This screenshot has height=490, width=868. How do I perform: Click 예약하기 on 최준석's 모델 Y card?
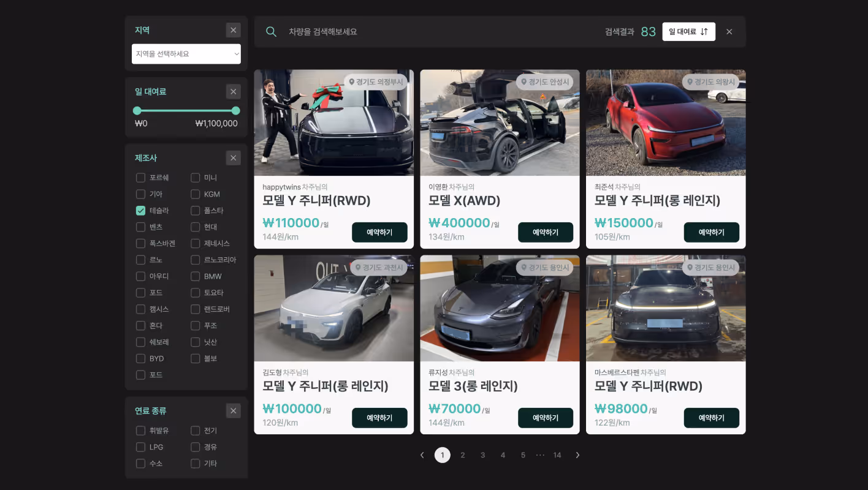tap(712, 232)
